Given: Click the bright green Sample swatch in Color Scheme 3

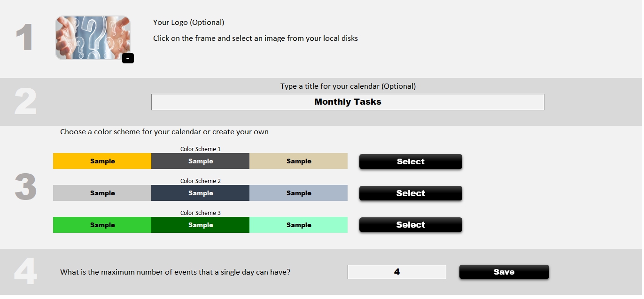Looking at the screenshot, I should pos(102,225).
